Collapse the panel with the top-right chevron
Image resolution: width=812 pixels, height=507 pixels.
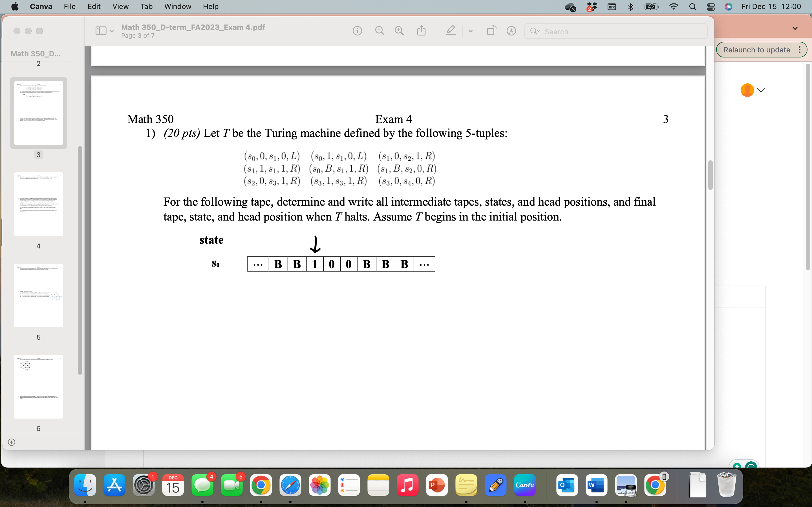click(795, 28)
